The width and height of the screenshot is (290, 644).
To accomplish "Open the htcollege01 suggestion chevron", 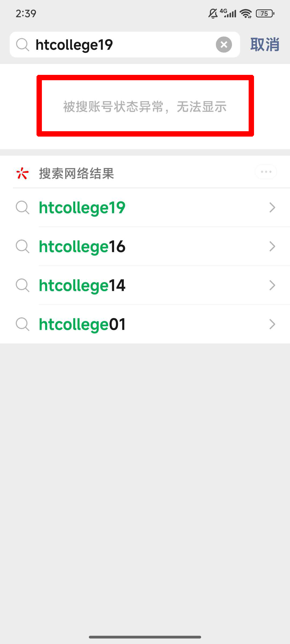I will [272, 324].
